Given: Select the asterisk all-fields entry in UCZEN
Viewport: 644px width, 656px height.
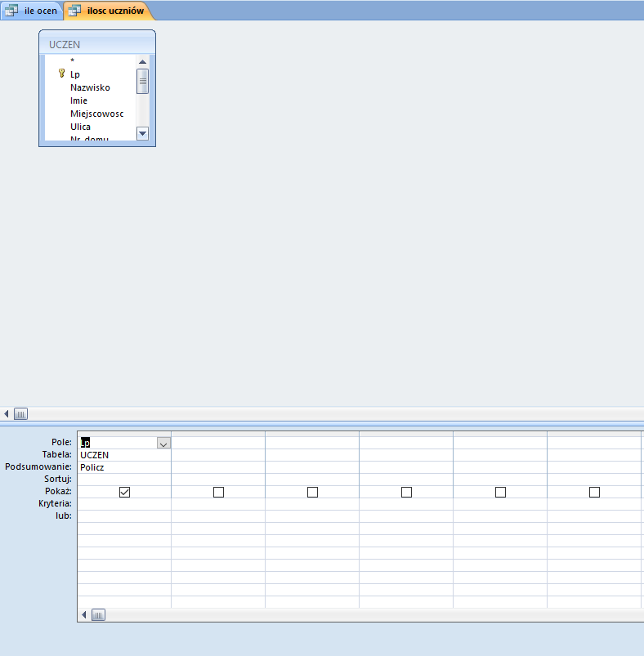Looking at the screenshot, I should pyautogui.click(x=73, y=61).
